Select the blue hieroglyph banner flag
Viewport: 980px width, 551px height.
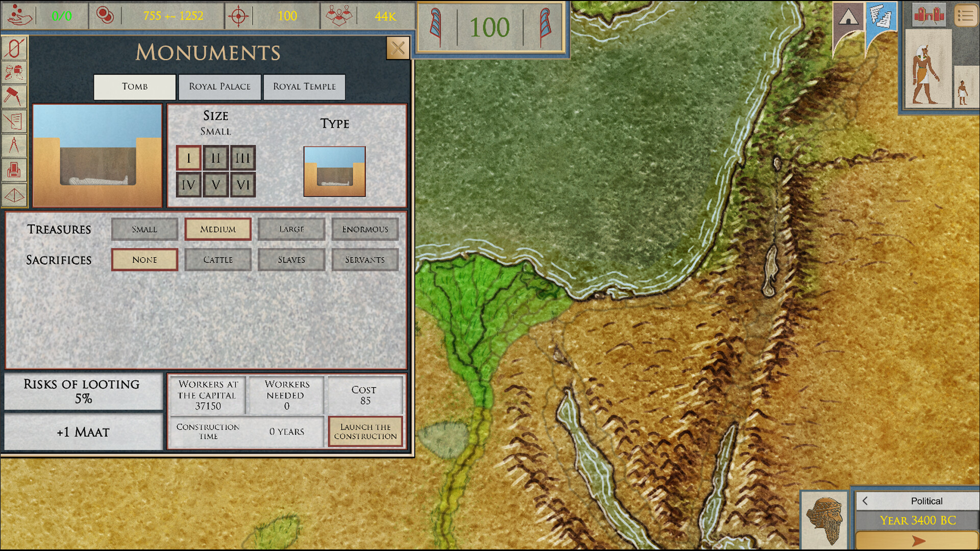click(x=881, y=16)
